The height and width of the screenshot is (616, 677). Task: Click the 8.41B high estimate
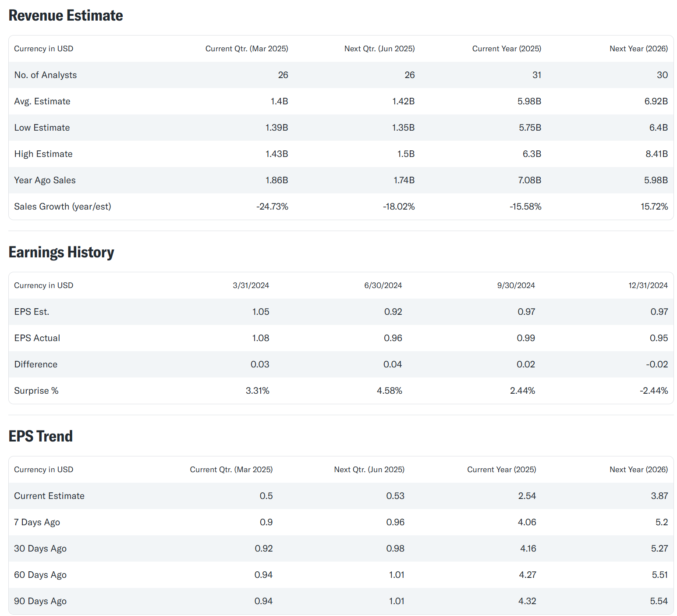(656, 154)
